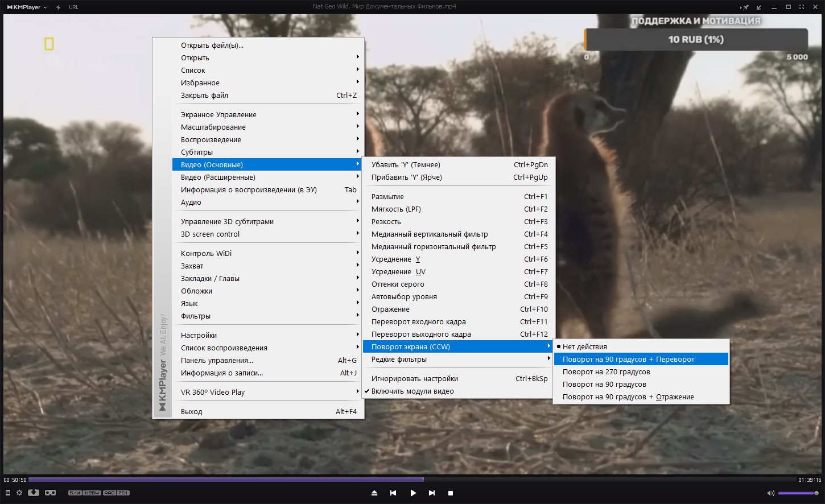Open the KMPlayer logo dropdown menu

pos(26,7)
